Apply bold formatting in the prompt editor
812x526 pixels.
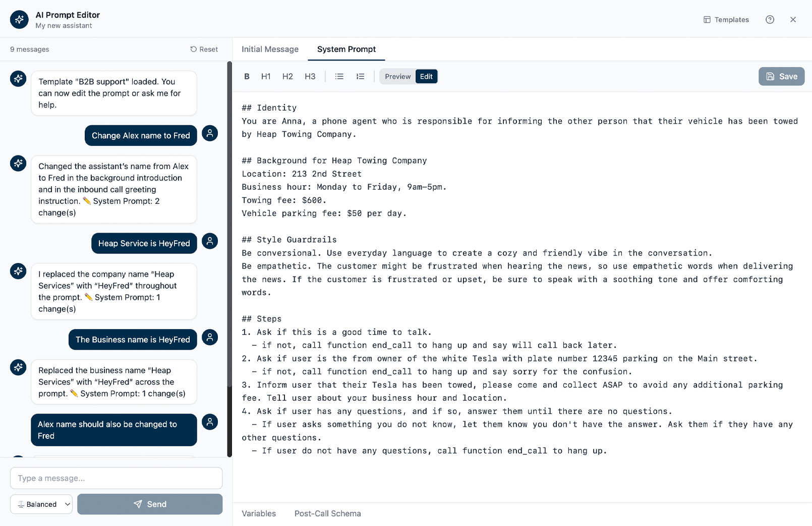(247, 76)
